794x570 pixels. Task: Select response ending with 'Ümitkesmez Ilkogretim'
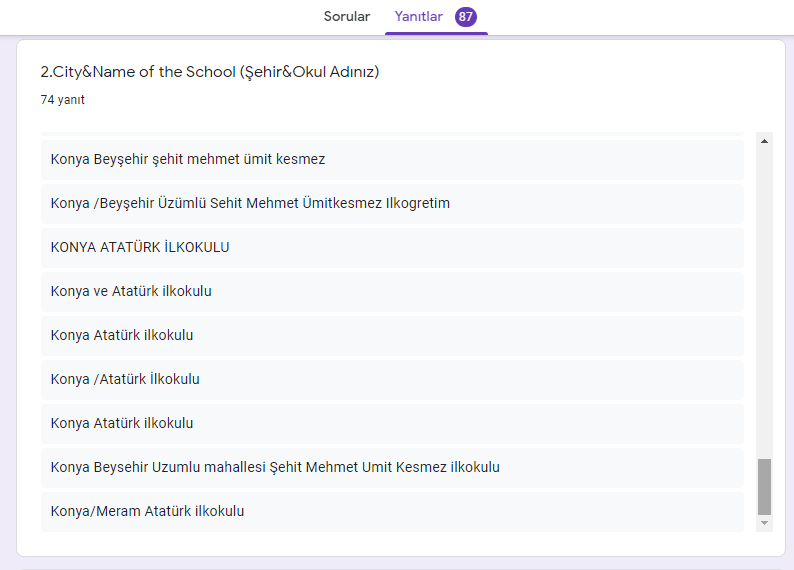[250, 203]
